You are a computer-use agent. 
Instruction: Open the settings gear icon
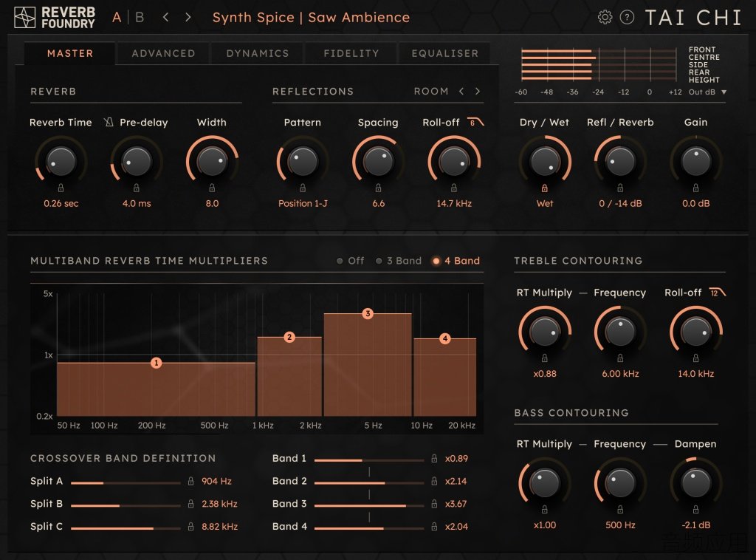605,18
